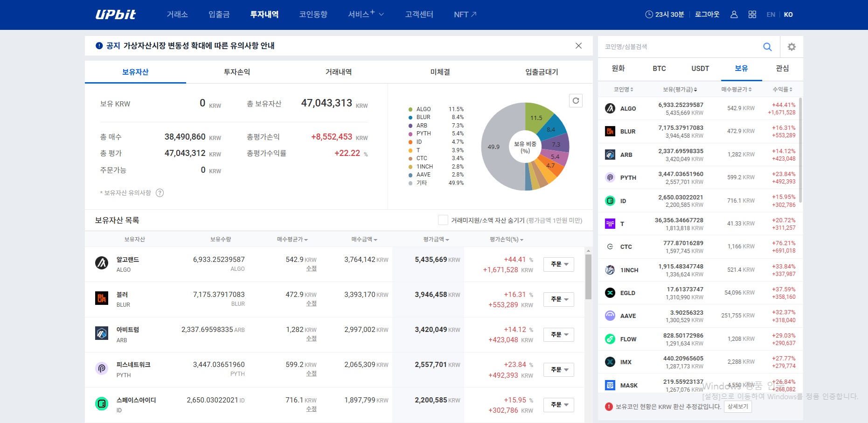Sort asset list by 평가금액

pyautogui.click(x=436, y=240)
